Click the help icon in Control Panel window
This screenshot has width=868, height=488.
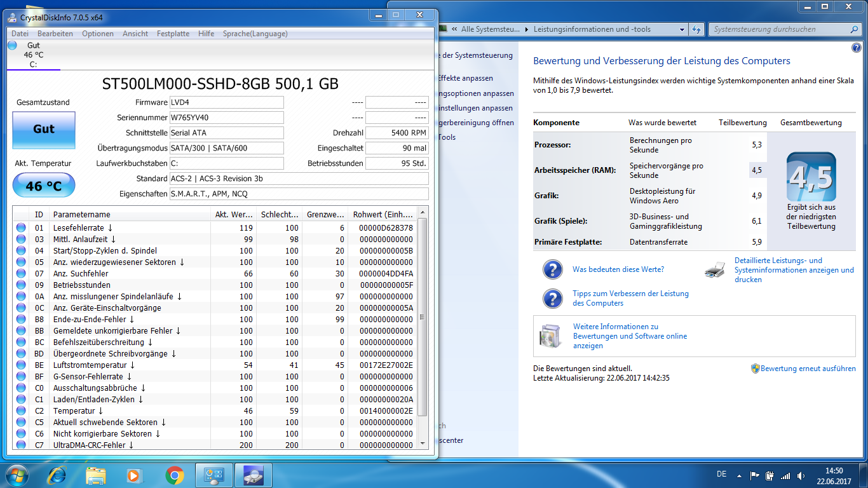[857, 48]
